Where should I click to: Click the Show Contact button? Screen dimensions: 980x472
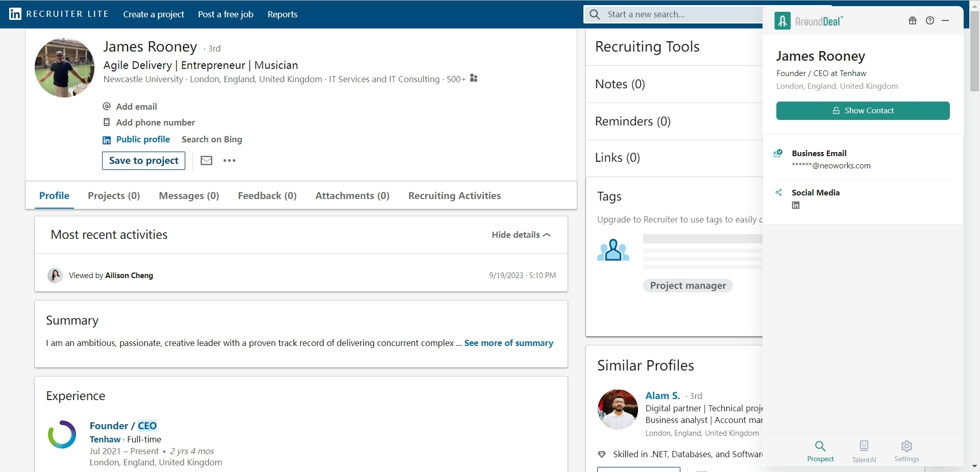[863, 111]
